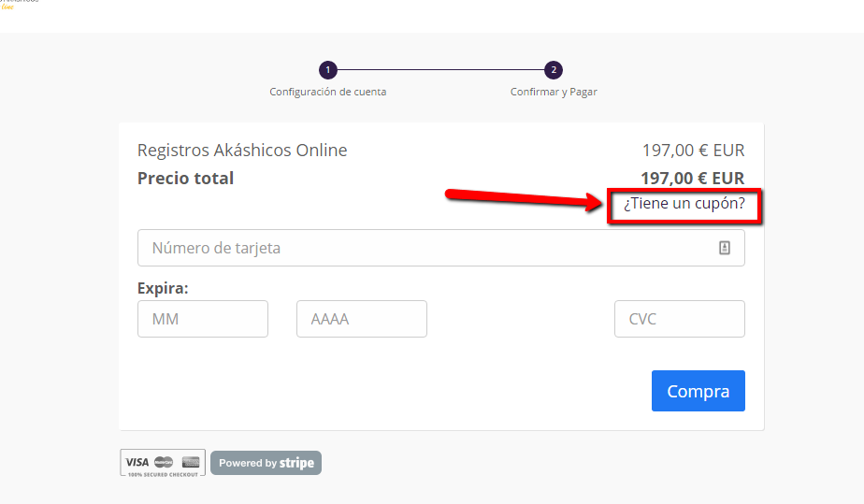Focus the CVC security code field

point(680,319)
